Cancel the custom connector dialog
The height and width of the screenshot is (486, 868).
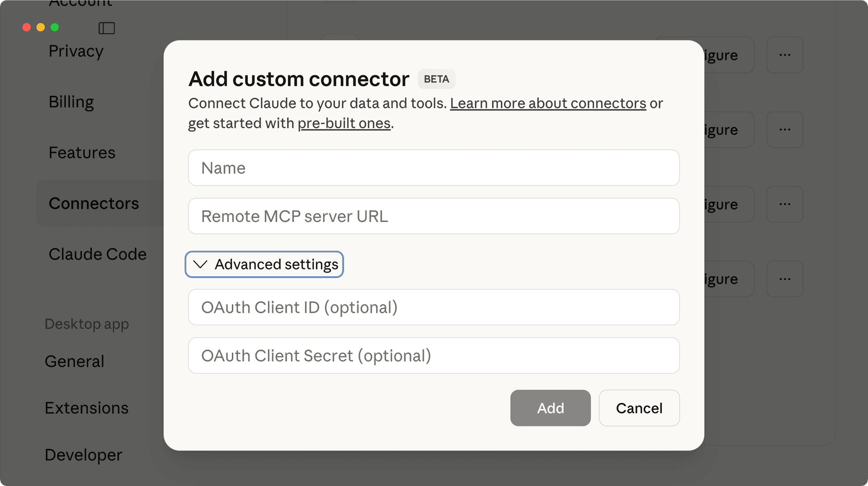tap(639, 408)
